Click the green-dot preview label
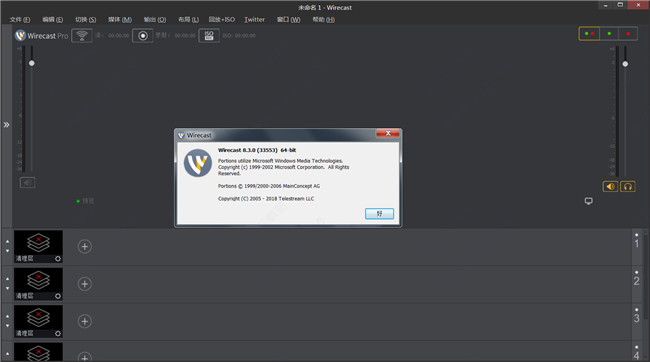Image resolution: width=650 pixels, height=362 pixels. (85, 201)
